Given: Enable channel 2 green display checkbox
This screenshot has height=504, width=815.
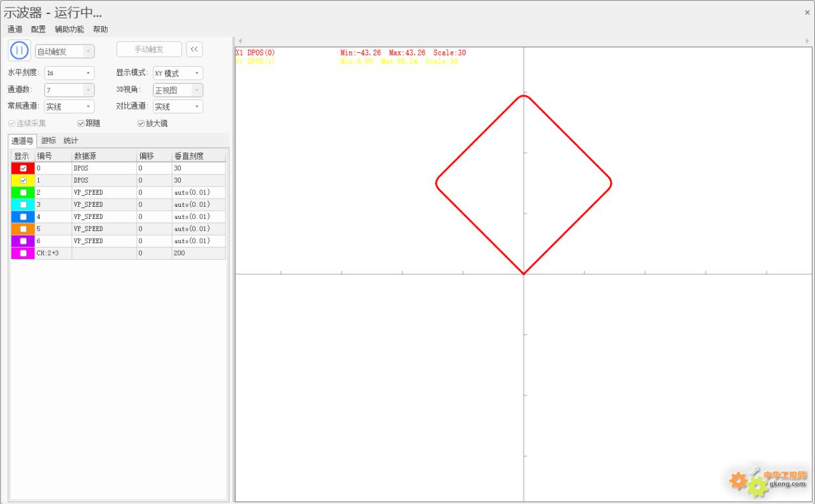Looking at the screenshot, I should (x=24, y=192).
